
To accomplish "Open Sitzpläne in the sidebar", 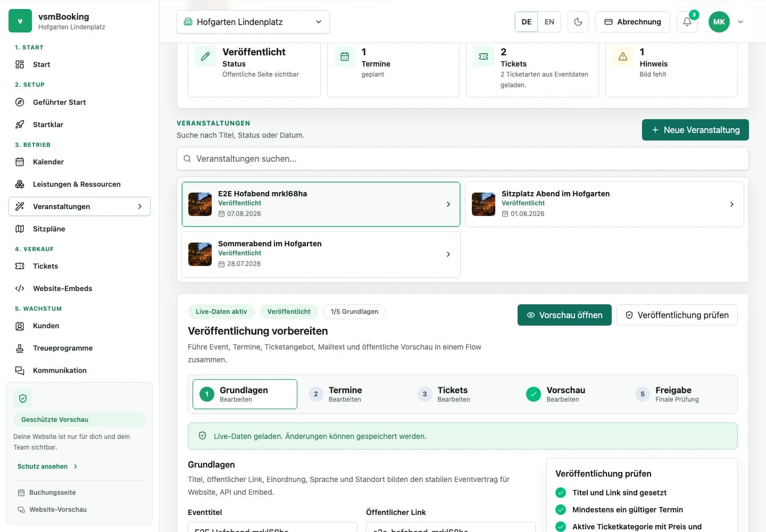I will click(x=80, y=229).
